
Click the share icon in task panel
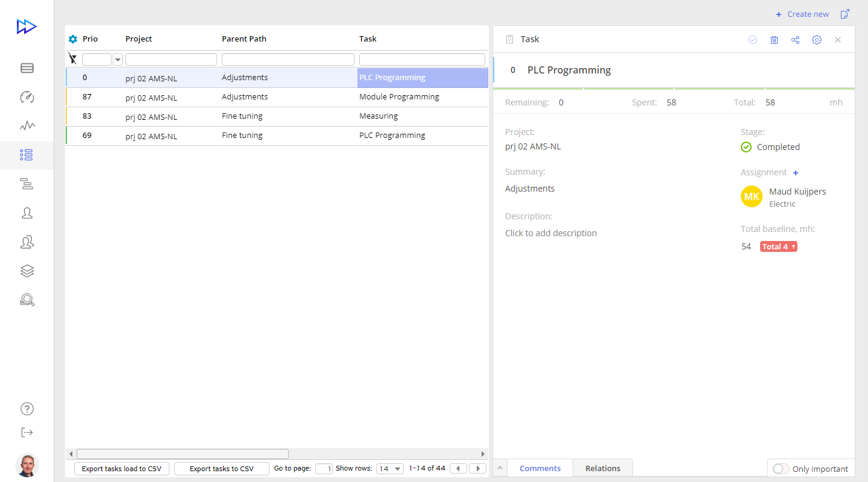[795, 40]
